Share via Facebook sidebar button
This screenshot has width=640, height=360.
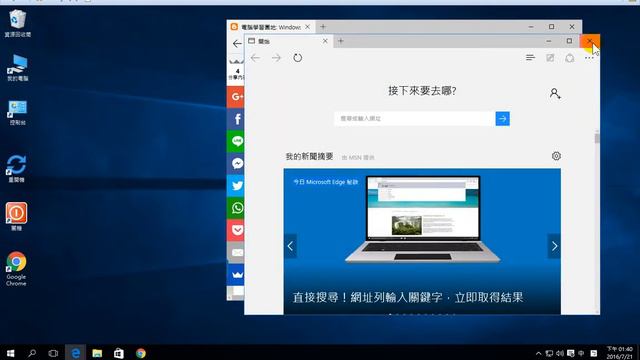point(236,119)
